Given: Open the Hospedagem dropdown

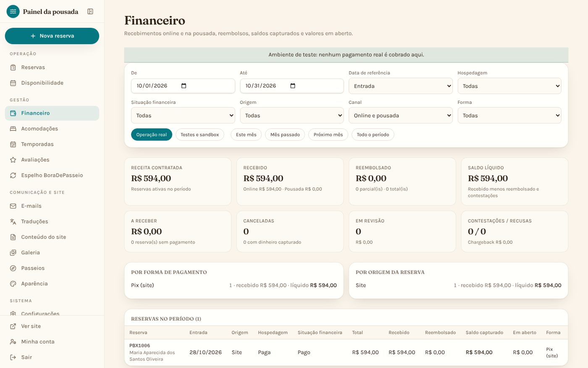Looking at the screenshot, I should [x=509, y=86].
